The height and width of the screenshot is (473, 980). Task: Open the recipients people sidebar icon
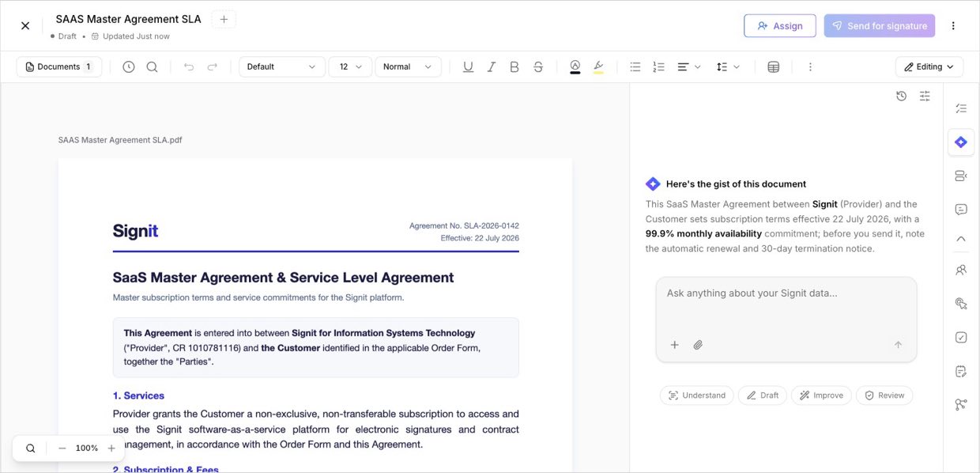coord(961,270)
